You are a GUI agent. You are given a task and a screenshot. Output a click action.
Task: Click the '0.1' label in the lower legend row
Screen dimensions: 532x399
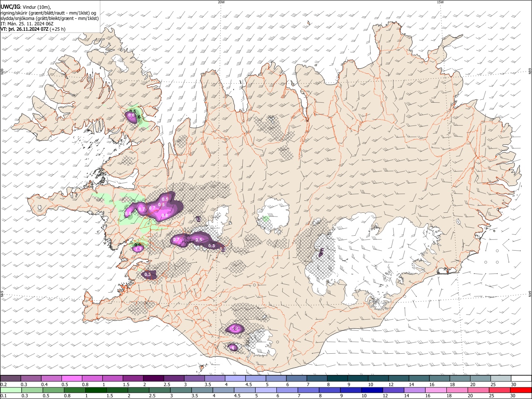pos(3,396)
